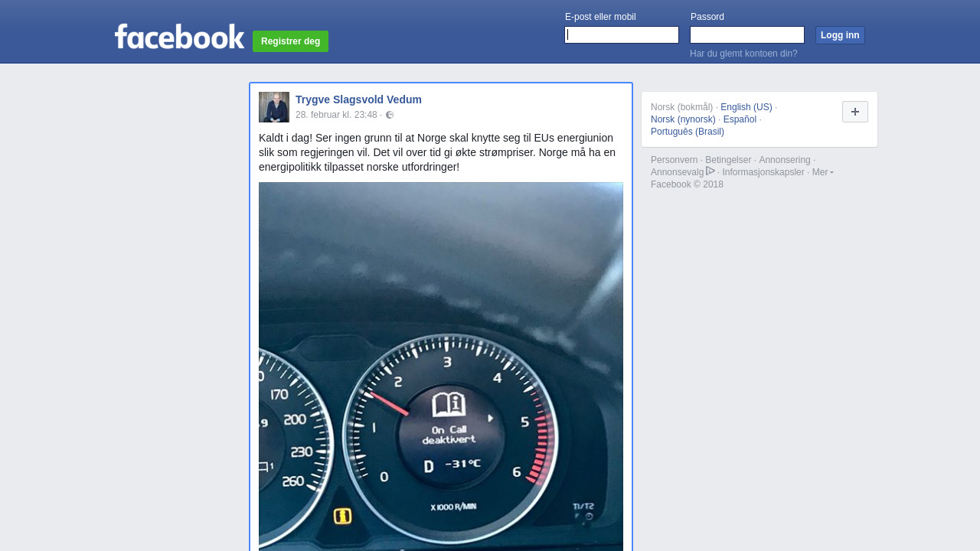
Task: Click the Norsk (bokmål) language text
Action: pos(681,107)
